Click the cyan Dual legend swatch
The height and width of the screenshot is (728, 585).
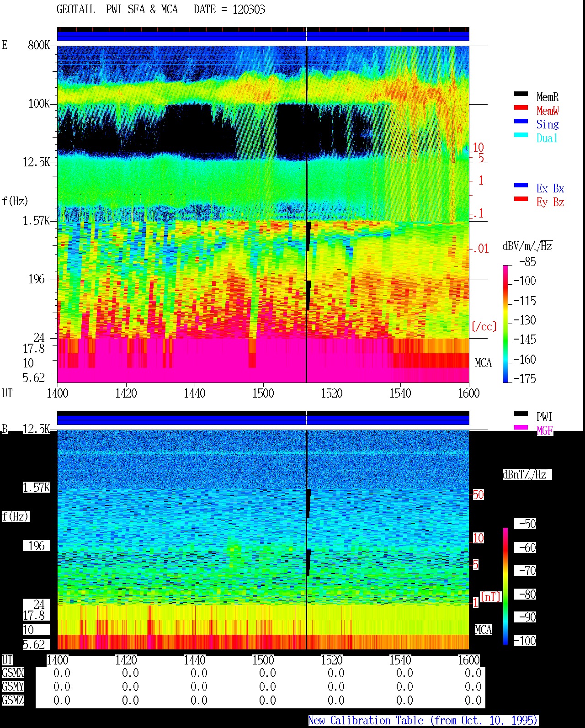(x=521, y=135)
